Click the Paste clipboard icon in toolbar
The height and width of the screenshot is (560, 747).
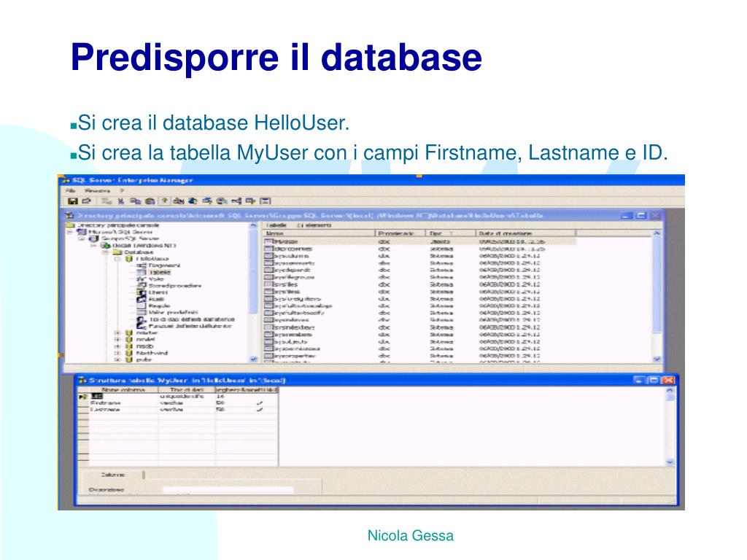pyautogui.click(x=150, y=201)
